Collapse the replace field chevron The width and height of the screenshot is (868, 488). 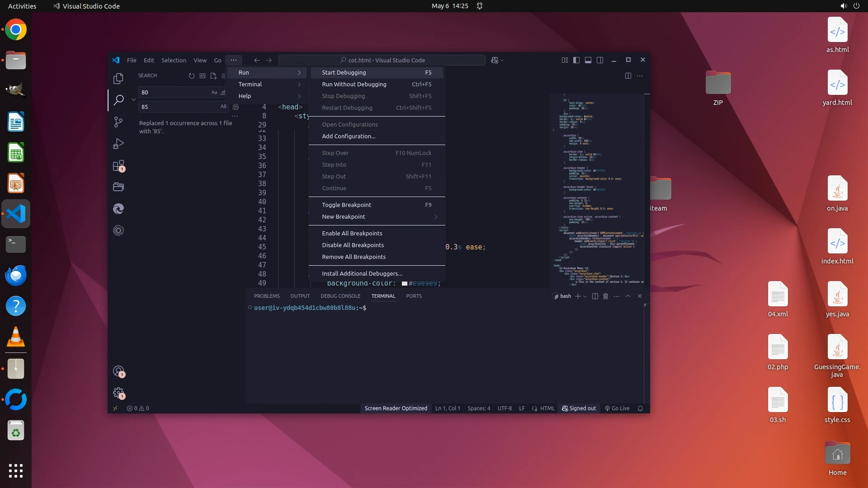tap(133, 99)
